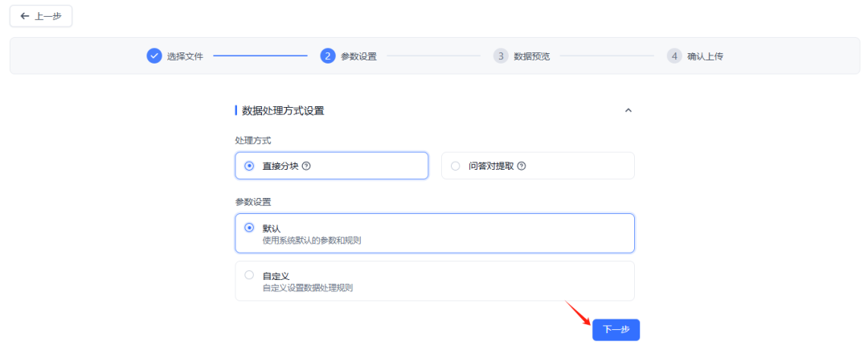Screen dimensions: 868x346
Task: Click the checkmark icon for 选择文件 step
Action: pyautogui.click(x=154, y=56)
